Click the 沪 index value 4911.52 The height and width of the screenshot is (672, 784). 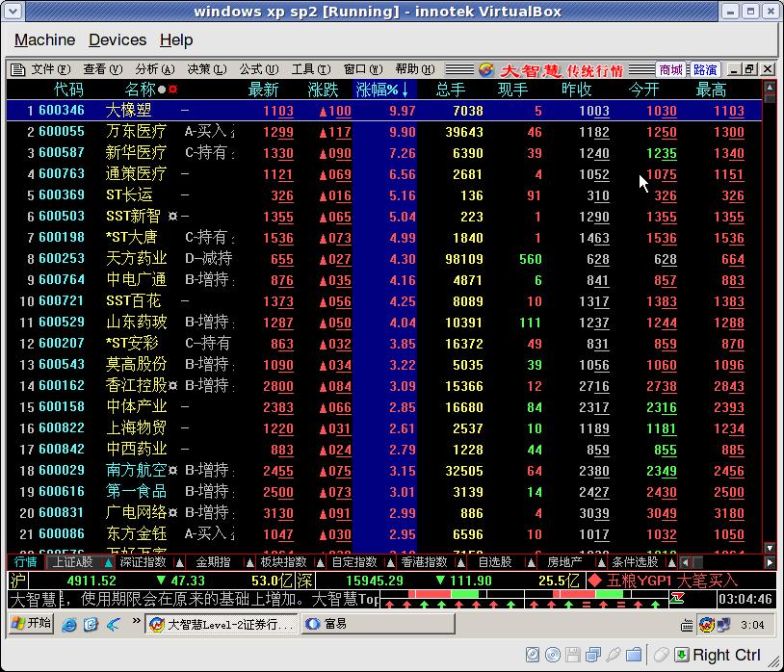(91, 581)
